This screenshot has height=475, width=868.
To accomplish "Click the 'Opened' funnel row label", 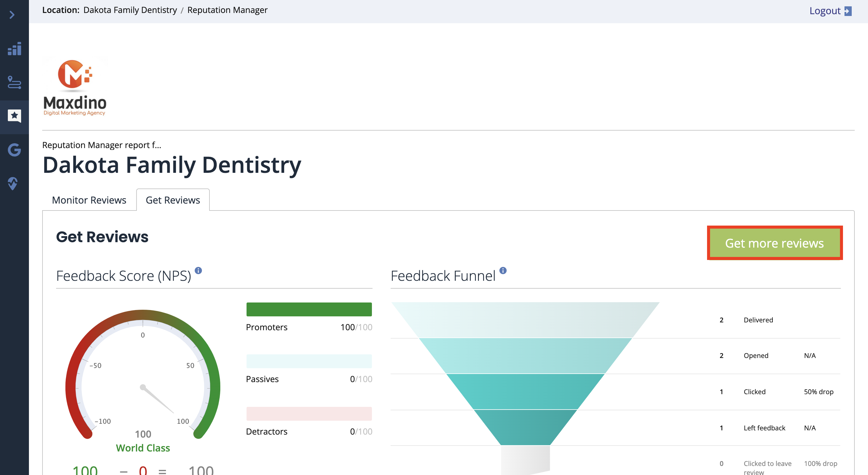I will [x=756, y=356].
